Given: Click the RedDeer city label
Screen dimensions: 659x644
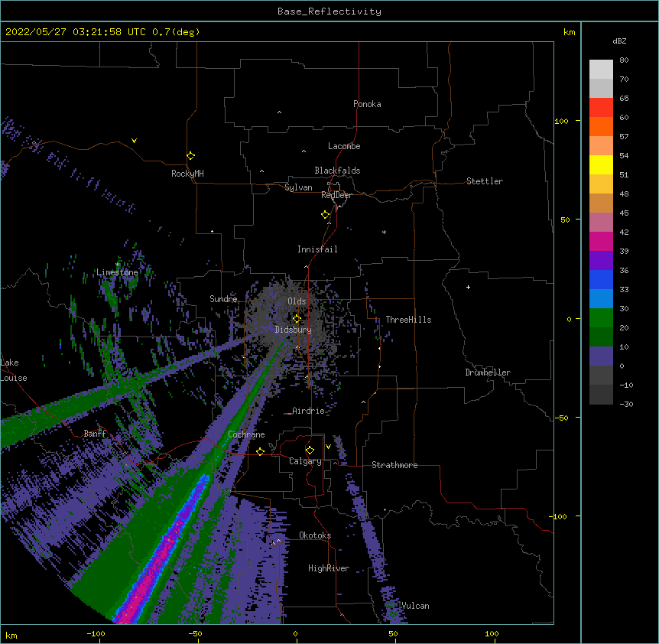Looking at the screenshot, I should (x=336, y=195).
